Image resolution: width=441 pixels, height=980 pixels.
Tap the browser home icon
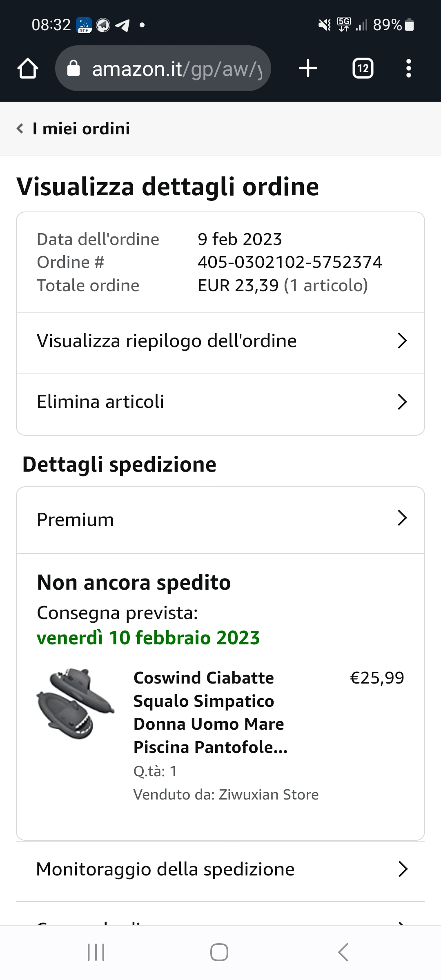click(x=28, y=69)
